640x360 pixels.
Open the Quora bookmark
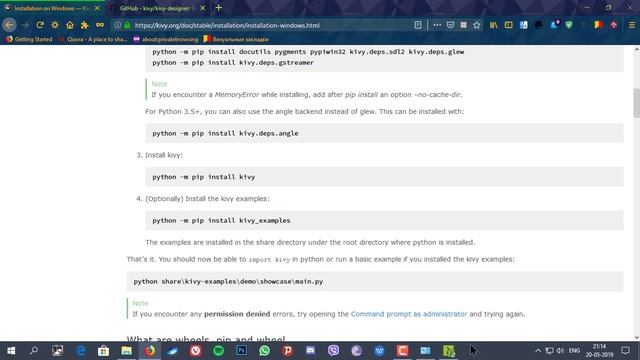93,39
